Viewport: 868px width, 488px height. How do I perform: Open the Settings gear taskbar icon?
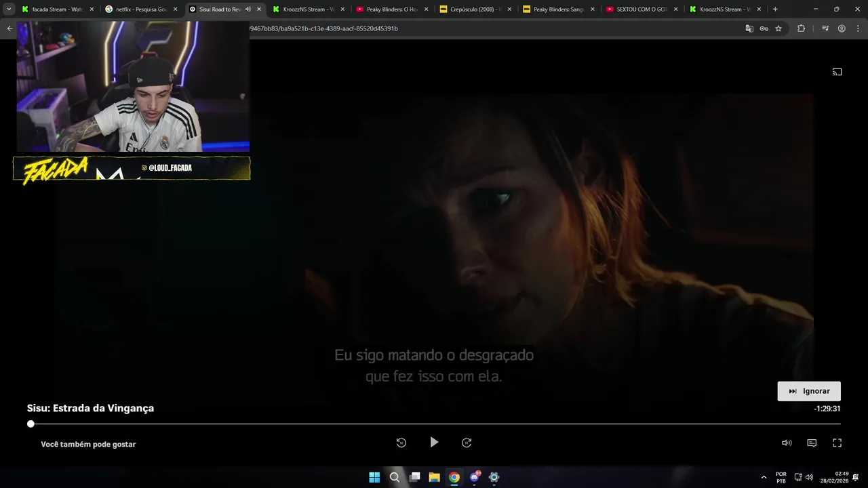pos(494,477)
